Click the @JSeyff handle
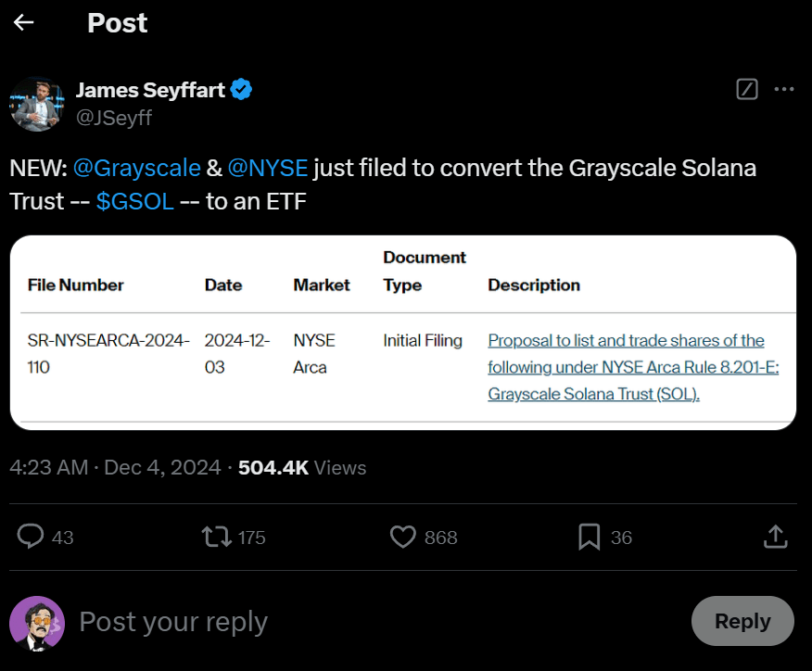This screenshot has width=812, height=671. tap(114, 118)
